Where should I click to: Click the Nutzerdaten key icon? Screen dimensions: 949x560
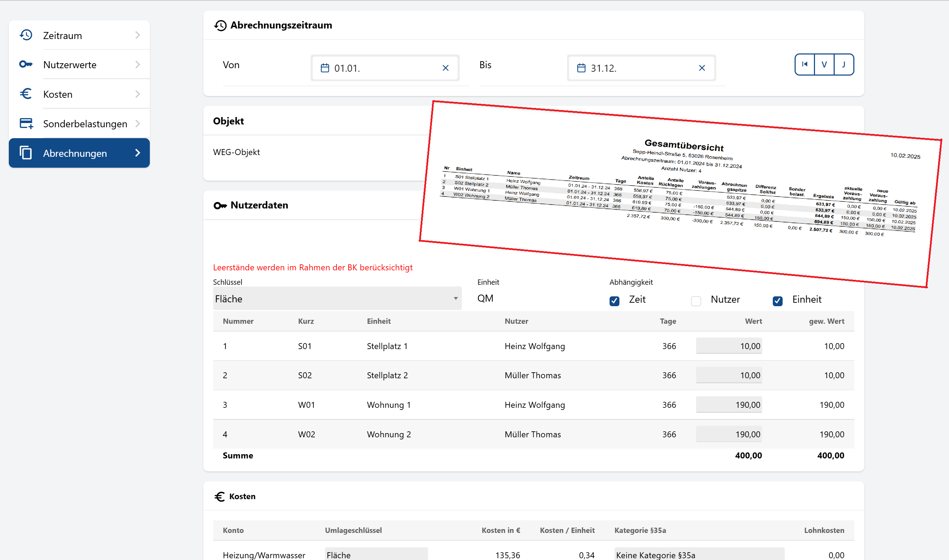pos(220,205)
